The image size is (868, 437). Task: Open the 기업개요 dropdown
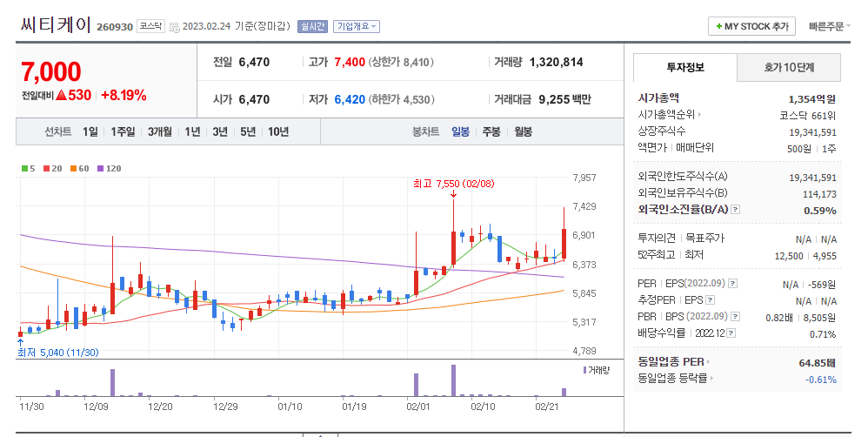[356, 27]
